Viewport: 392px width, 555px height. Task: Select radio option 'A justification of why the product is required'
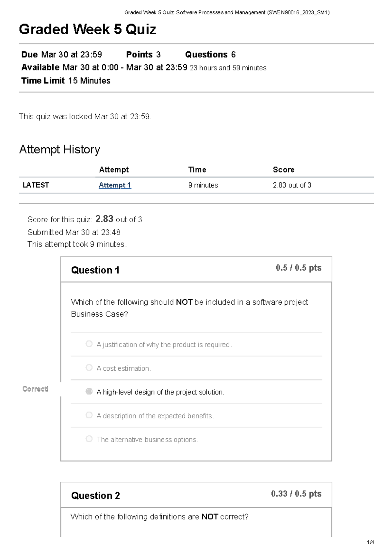coord(89,344)
